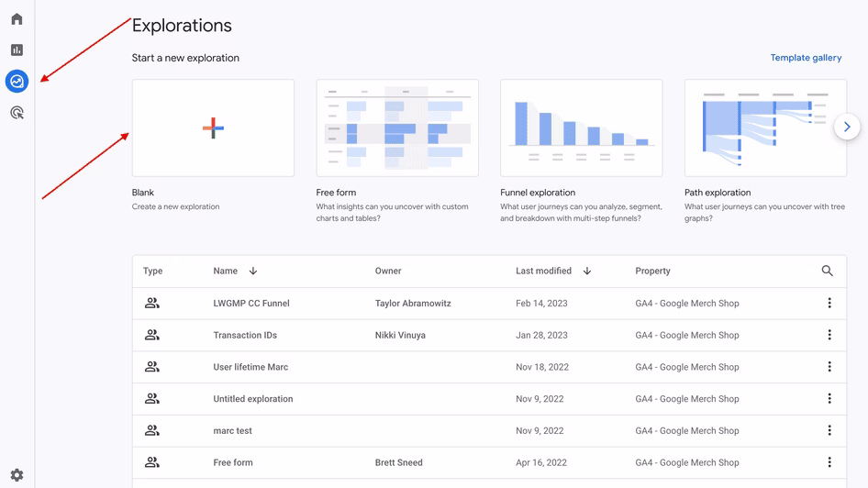Choose the Funnel exploration template
This screenshot has width=868, height=488.
point(581,128)
